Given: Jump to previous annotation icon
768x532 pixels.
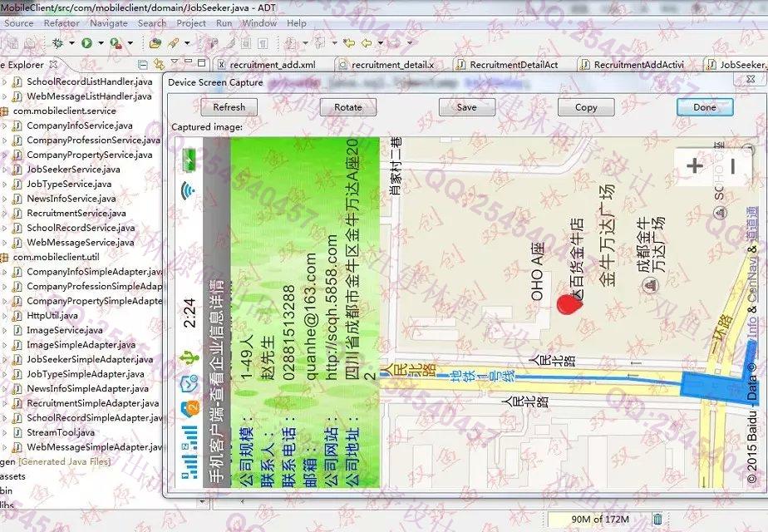Looking at the screenshot, I should click(320, 43).
